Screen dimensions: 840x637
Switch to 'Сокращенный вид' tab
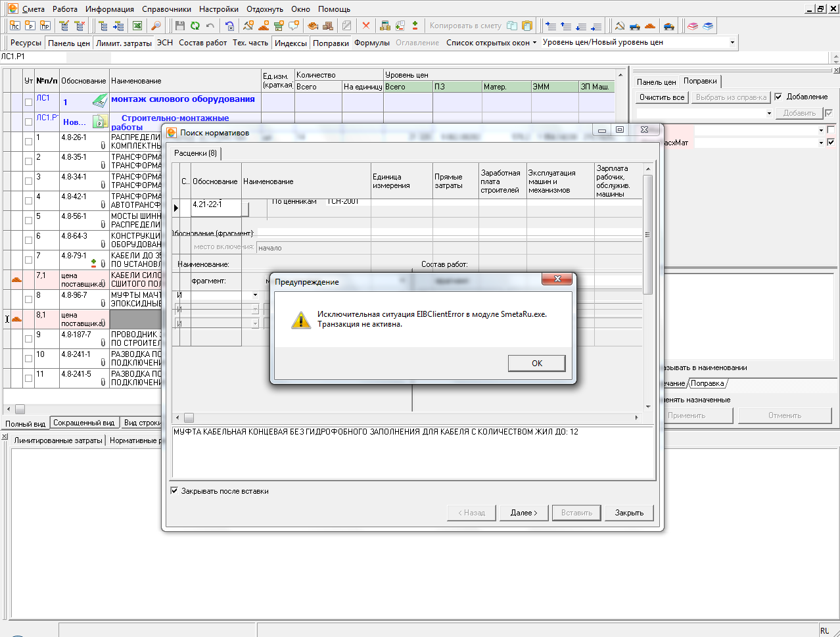pyautogui.click(x=83, y=423)
